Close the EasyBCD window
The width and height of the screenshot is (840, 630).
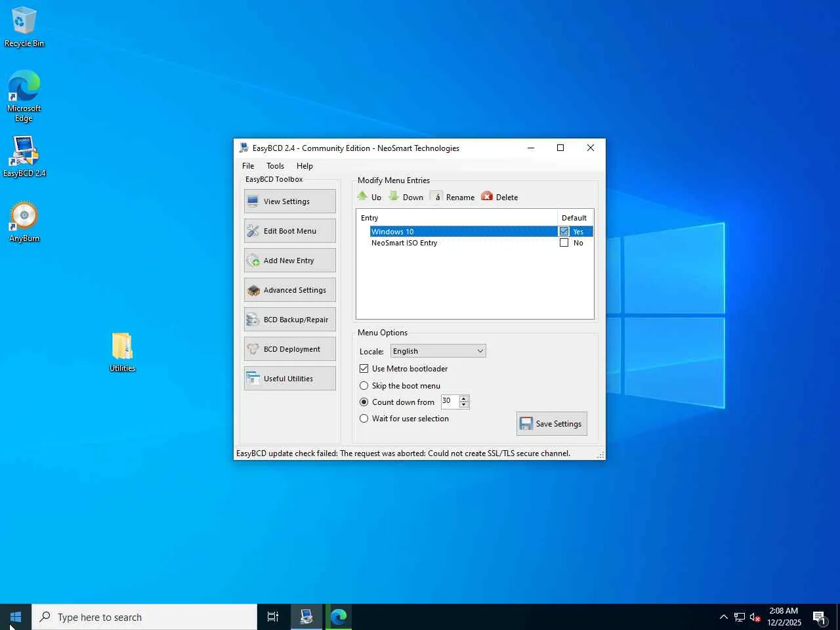point(591,148)
